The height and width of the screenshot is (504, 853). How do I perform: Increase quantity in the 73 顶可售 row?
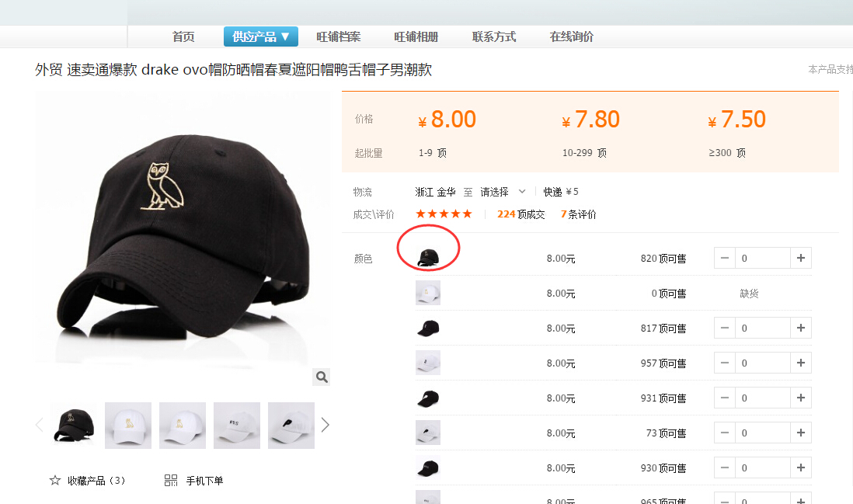pyautogui.click(x=801, y=433)
